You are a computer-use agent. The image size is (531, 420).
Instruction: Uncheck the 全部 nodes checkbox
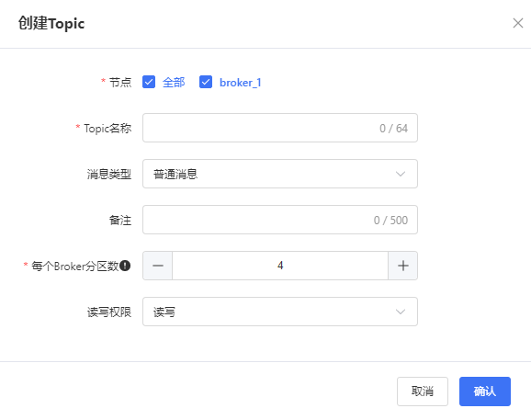(149, 82)
